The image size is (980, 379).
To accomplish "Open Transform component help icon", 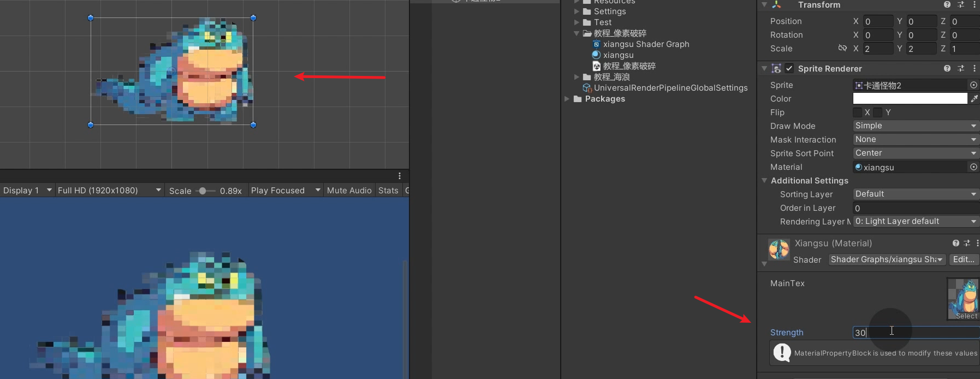I will tap(947, 4).
